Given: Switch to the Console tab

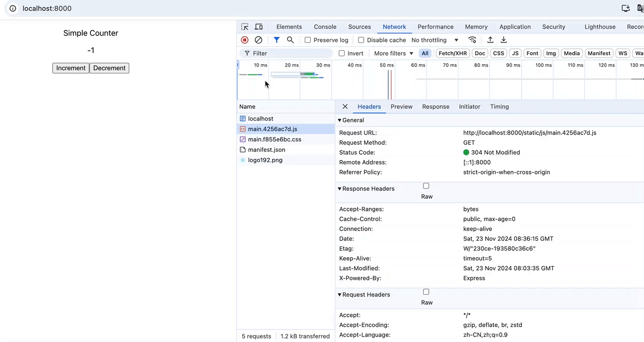Looking at the screenshot, I should [x=325, y=27].
